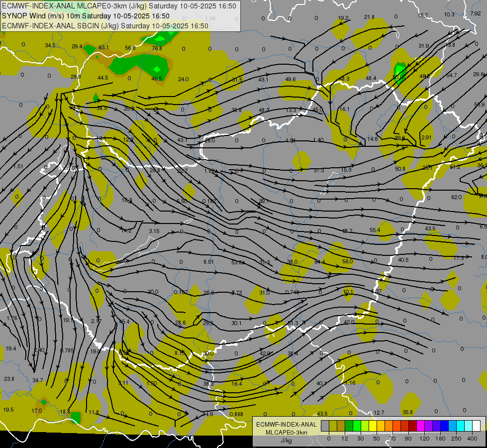Image resolution: width=487 pixels, height=448 pixels.
Task: Click the cyan legend swatch above 250
Action: [461, 426]
